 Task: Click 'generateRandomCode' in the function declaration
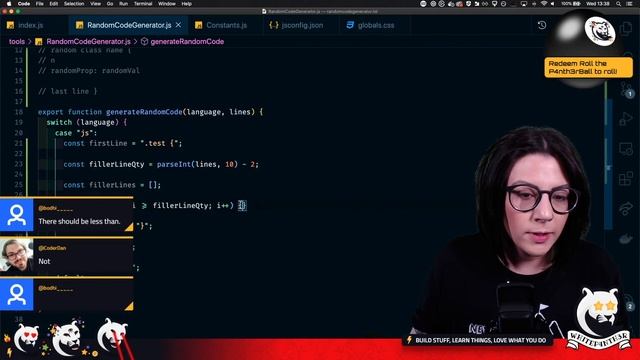tap(144, 112)
